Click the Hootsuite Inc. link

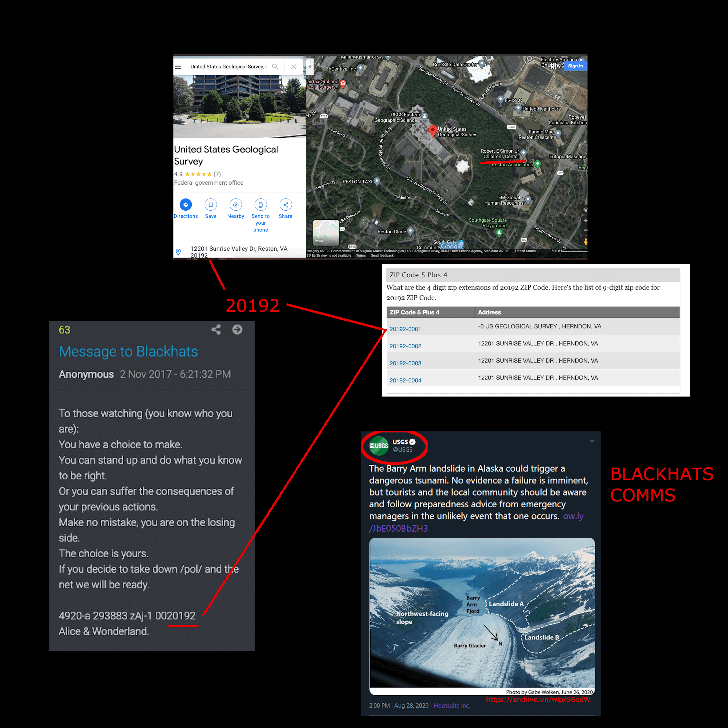tap(451, 705)
